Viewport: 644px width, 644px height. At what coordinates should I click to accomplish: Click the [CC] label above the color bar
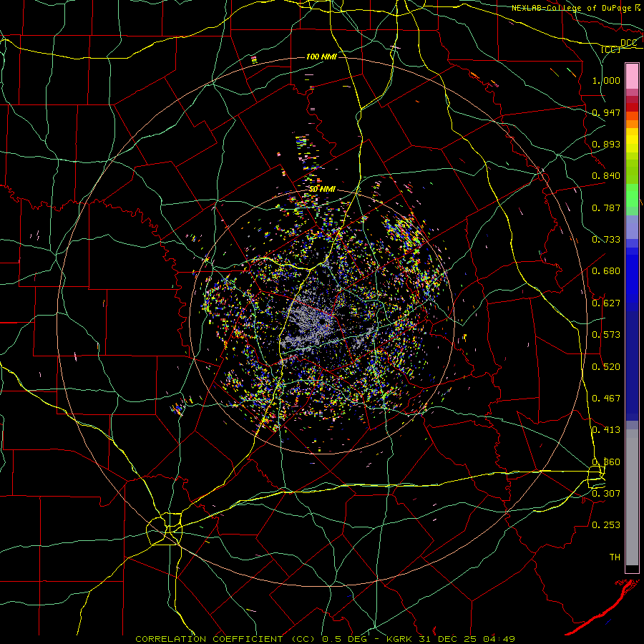[x=610, y=49]
